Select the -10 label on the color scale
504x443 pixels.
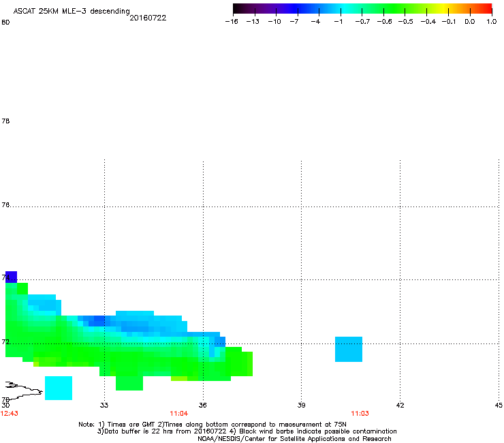pos(274,22)
